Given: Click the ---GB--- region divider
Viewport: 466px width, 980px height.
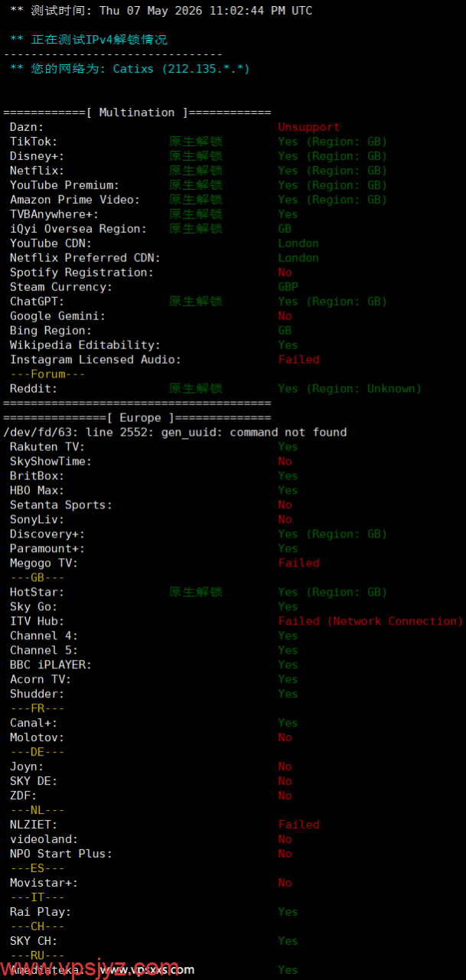Looking at the screenshot, I should pyautogui.click(x=37, y=578).
